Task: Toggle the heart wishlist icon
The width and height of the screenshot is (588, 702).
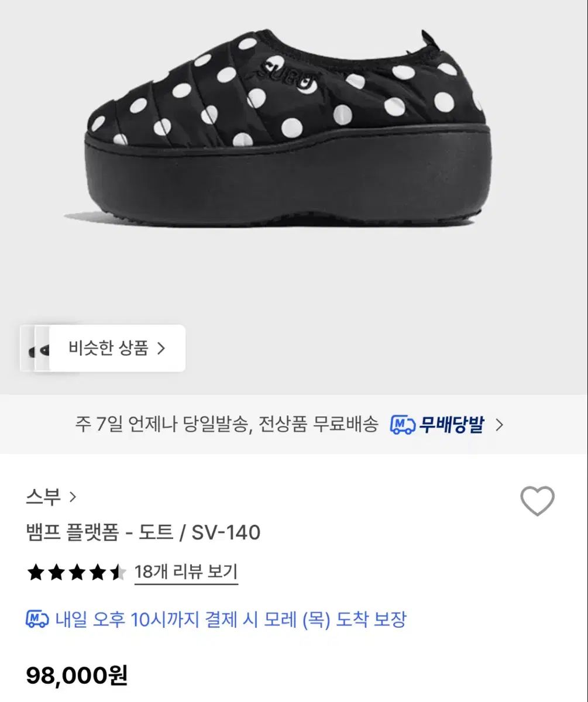Action: [x=537, y=501]
